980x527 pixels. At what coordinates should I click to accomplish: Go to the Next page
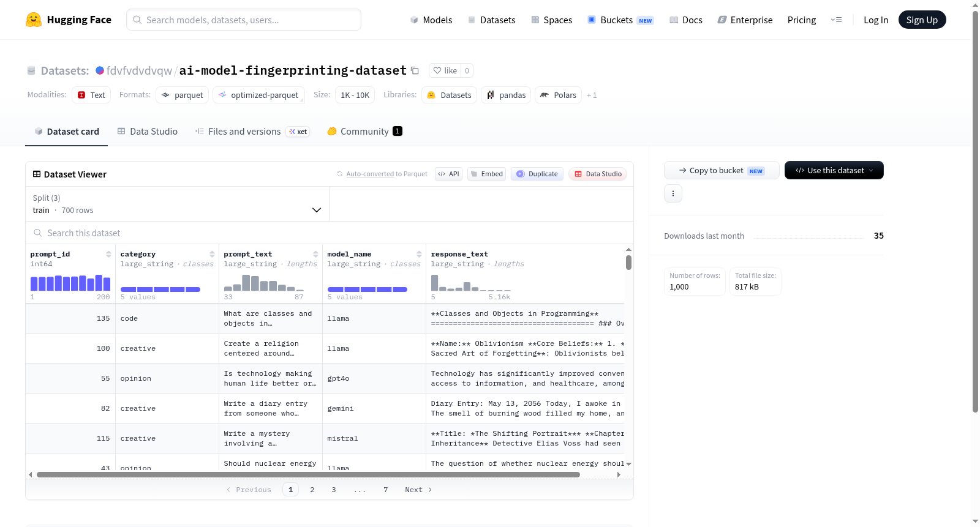click(418, 490)
